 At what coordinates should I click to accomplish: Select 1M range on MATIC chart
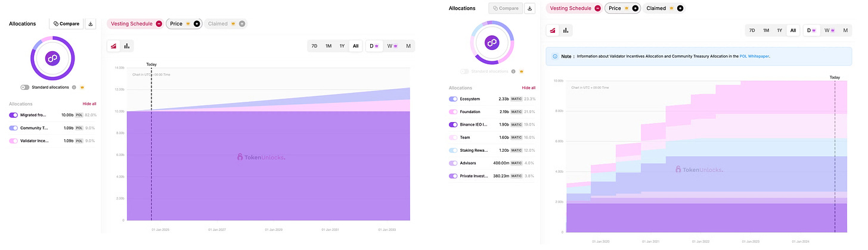tap(766, 30)
